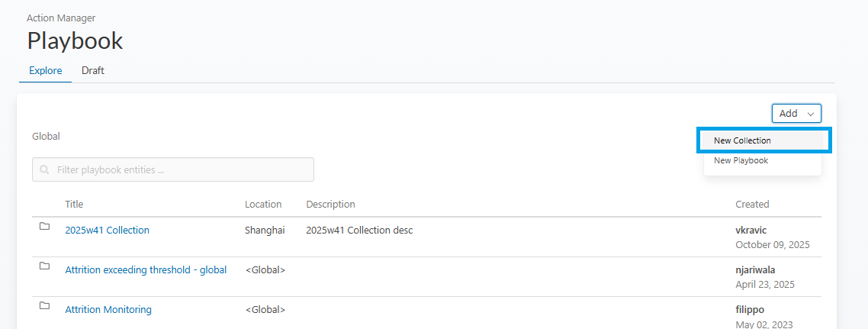Click the magnifier icon in the filter field
This screenshot has width=868, height=329.
point(45,169)
